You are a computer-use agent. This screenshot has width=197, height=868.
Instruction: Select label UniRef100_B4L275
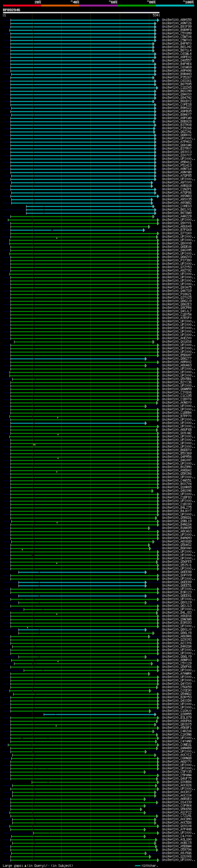177,508
